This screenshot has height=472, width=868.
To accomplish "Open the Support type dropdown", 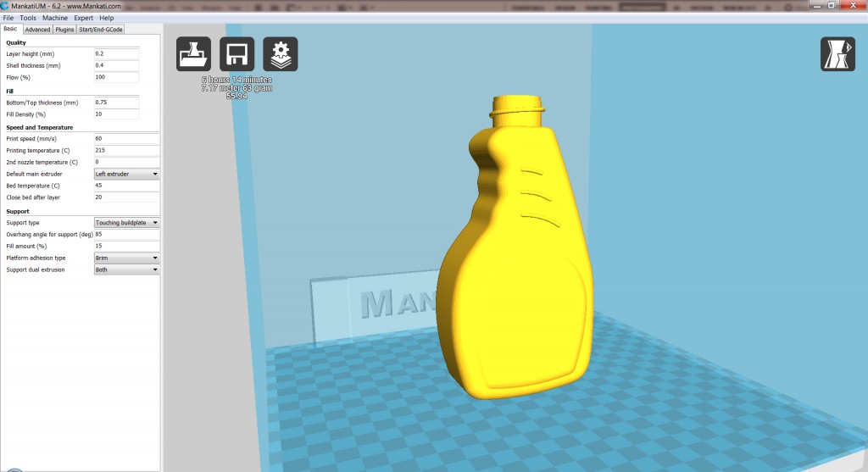I will pos(126,222).
